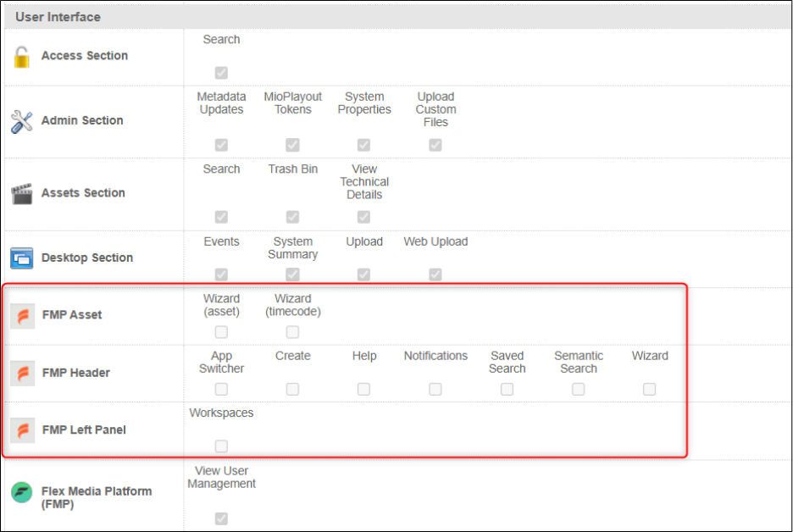Click the Desktop Section label
The height and width of the screenshot is (532, 793).
(87, 258)
